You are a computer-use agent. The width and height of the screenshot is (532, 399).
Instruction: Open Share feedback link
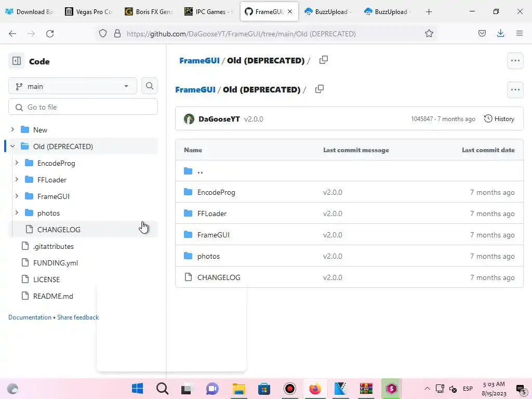click(x=78, y=317)
